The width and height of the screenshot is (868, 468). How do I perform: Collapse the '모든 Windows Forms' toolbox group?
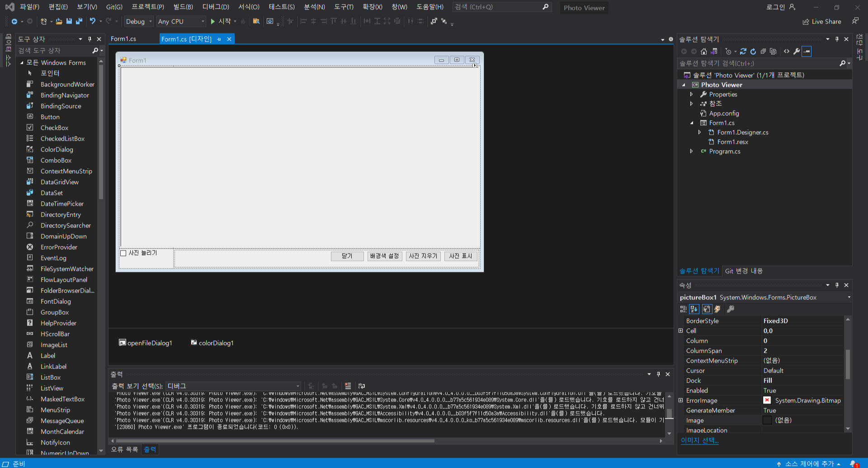22,63
